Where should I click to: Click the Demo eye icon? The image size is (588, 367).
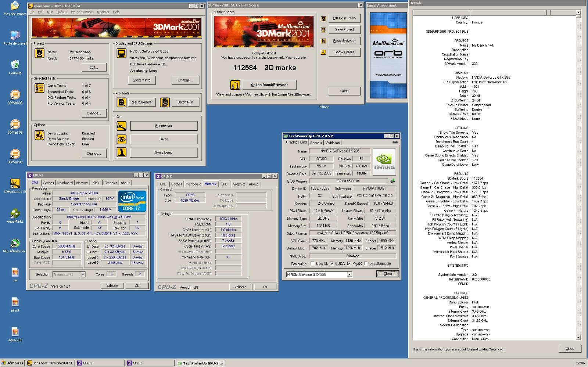121,140
